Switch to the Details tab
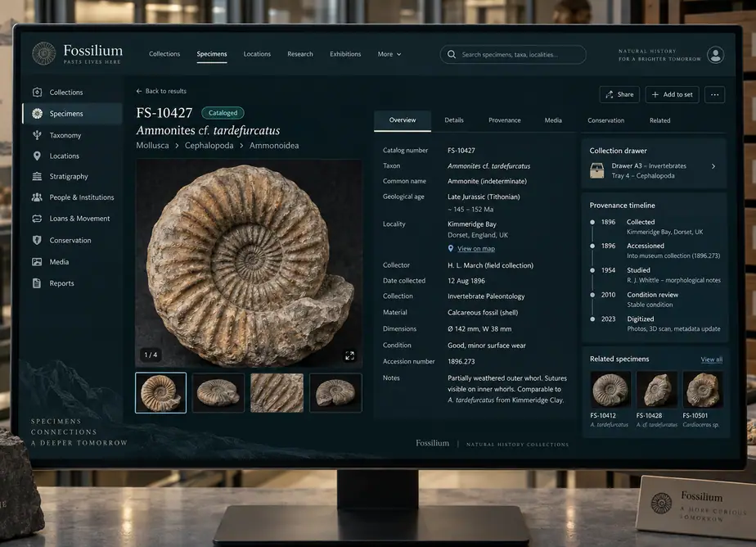The height and width of the screenshot is (547, 756). pyautogui.click(x=454, y=120)
